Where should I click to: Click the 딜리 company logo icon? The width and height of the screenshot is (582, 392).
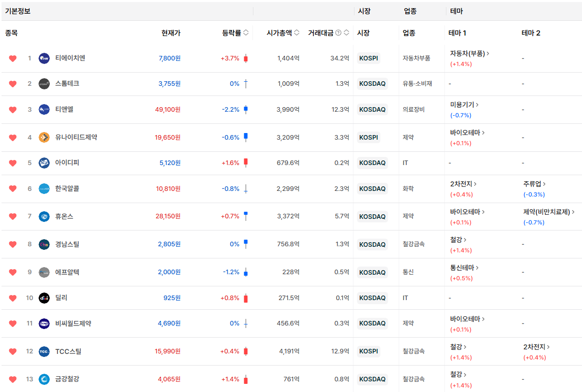click(44, 298)
